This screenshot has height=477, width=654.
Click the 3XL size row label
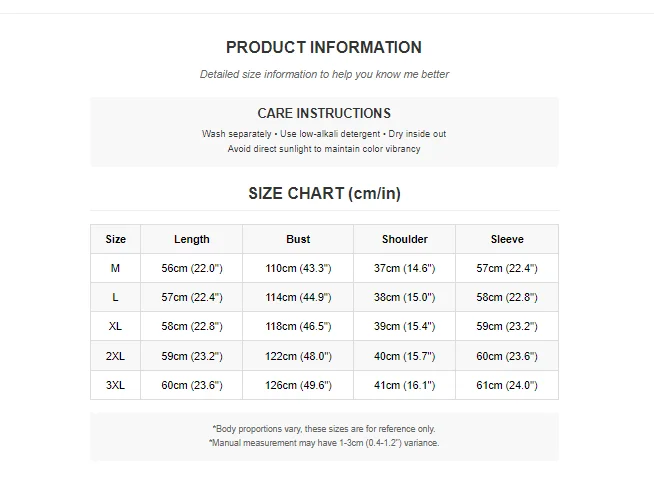116,384
